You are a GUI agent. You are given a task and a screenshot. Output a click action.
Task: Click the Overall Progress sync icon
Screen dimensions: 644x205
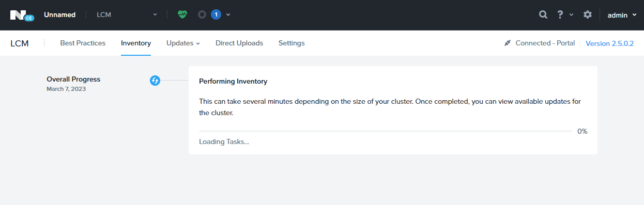tap(155, 81)
